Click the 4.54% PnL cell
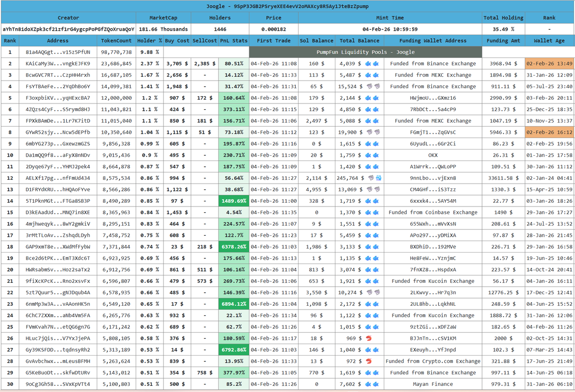Screen dimensions: 575x392 pyautogui.click(x=234, y=213)
